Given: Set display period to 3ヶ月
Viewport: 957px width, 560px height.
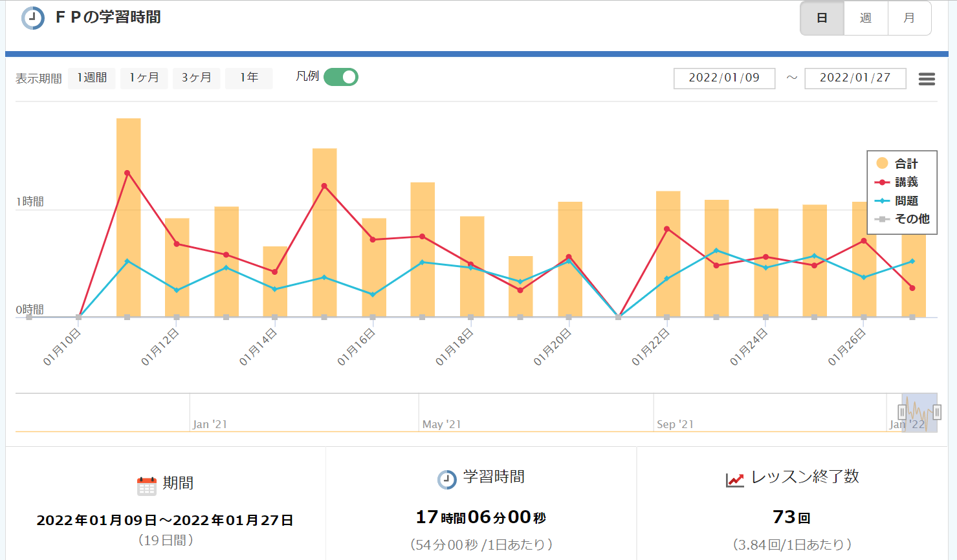Looking at the screenshot, I should (x=196, y=78).
